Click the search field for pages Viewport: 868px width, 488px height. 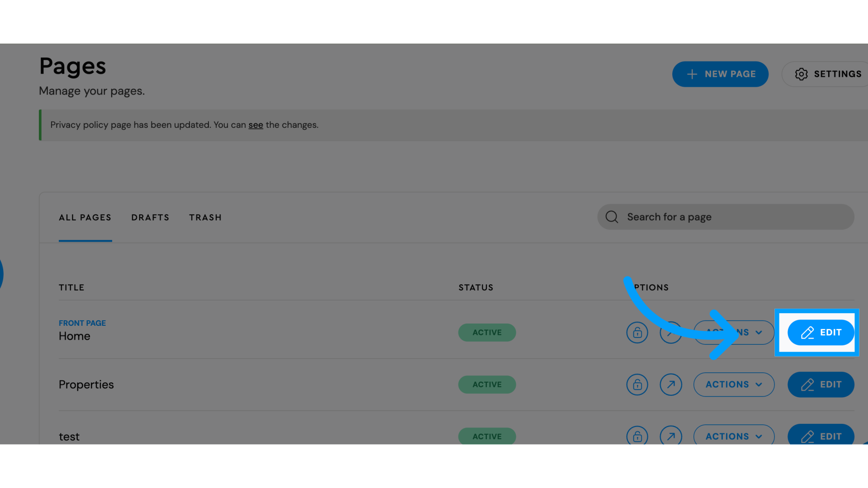click(726, 216)
